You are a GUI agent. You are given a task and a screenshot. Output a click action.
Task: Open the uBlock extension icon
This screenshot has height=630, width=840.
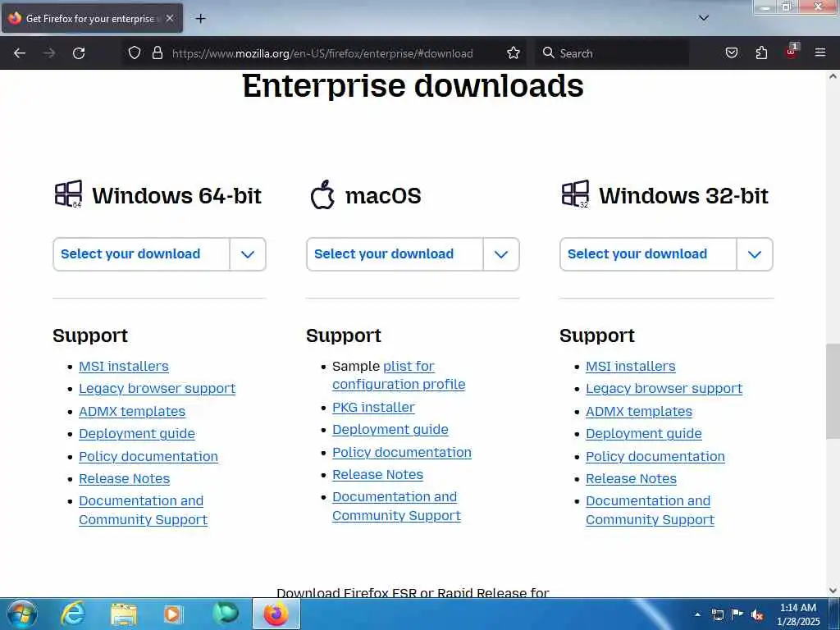792,52
